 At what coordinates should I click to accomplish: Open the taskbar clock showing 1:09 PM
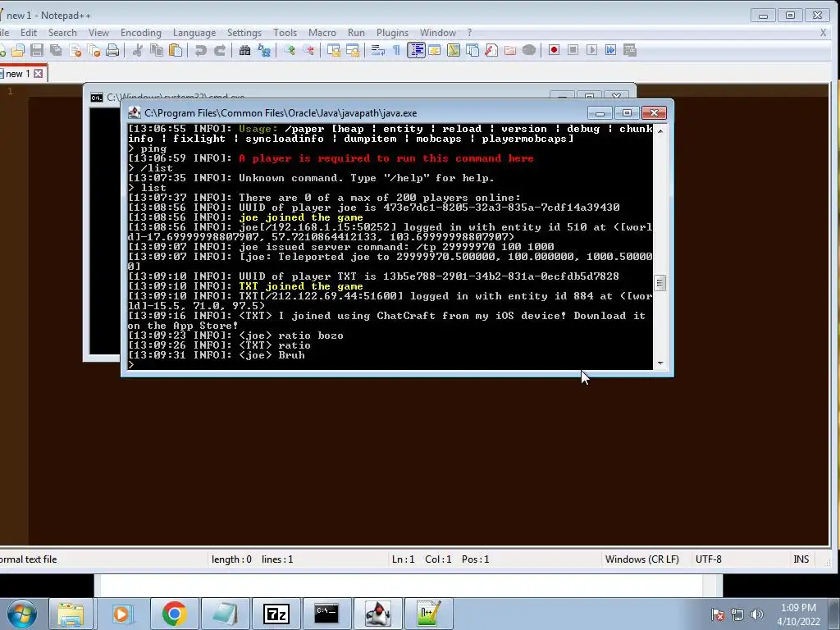[798, 614]
